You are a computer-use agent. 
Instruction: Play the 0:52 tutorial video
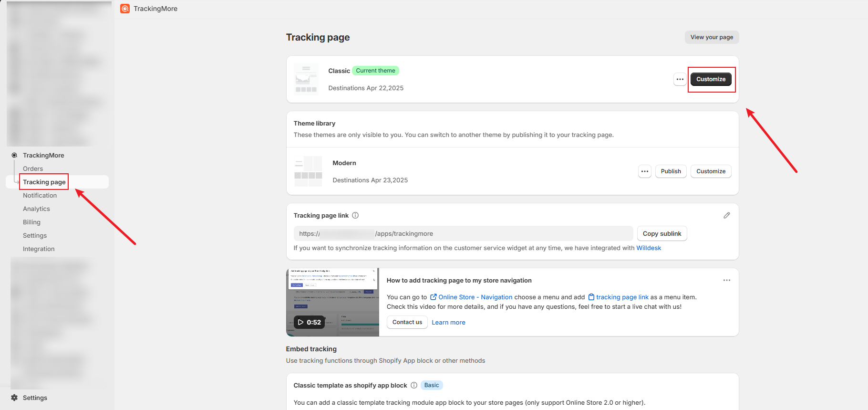point(309,322)
